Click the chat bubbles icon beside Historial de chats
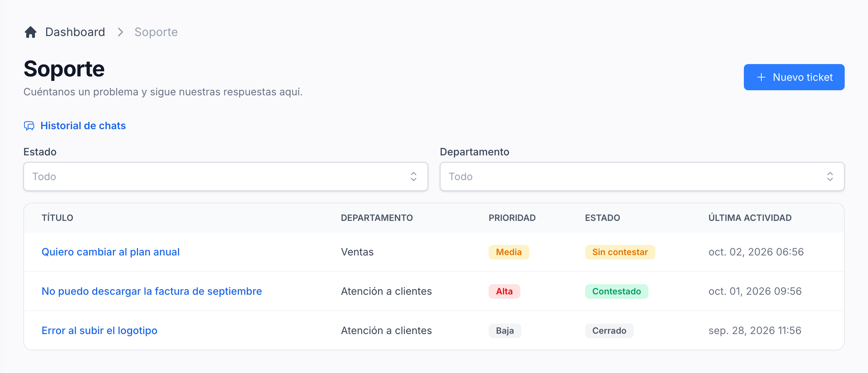This screenshot has height=373, width=868. tap(29, 126)
